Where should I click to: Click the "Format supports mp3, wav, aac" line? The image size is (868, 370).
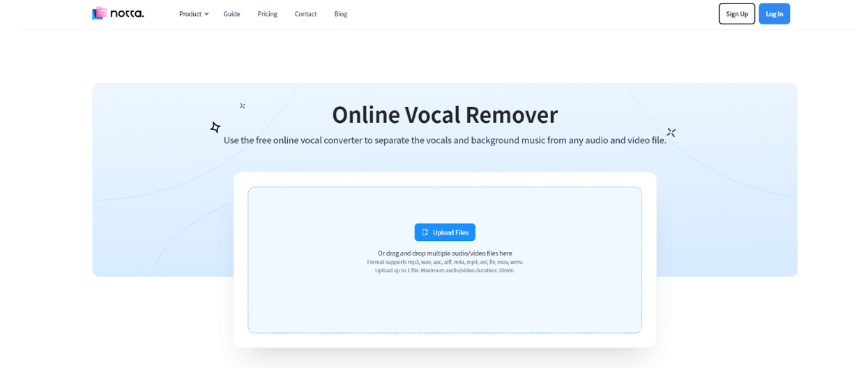tap(445, 262)
